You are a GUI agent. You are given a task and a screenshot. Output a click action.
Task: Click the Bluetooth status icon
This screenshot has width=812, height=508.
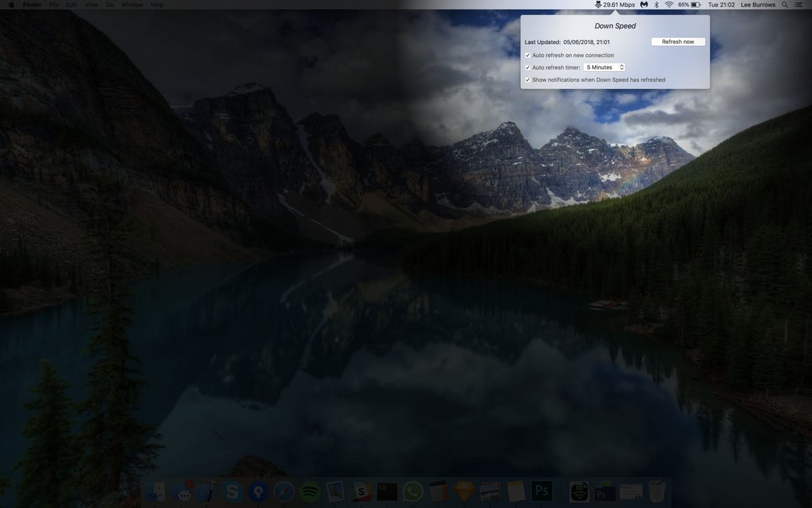(x=656, y=5)
